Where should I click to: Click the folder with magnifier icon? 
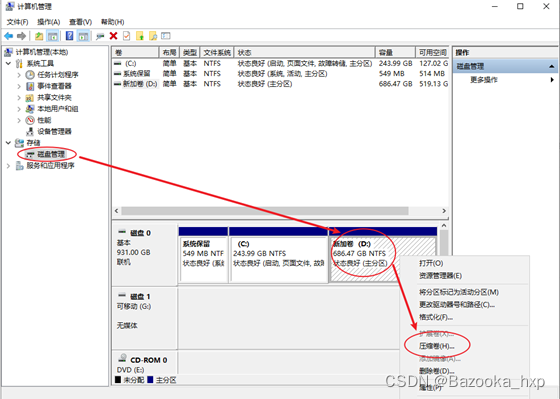point(153,36)
